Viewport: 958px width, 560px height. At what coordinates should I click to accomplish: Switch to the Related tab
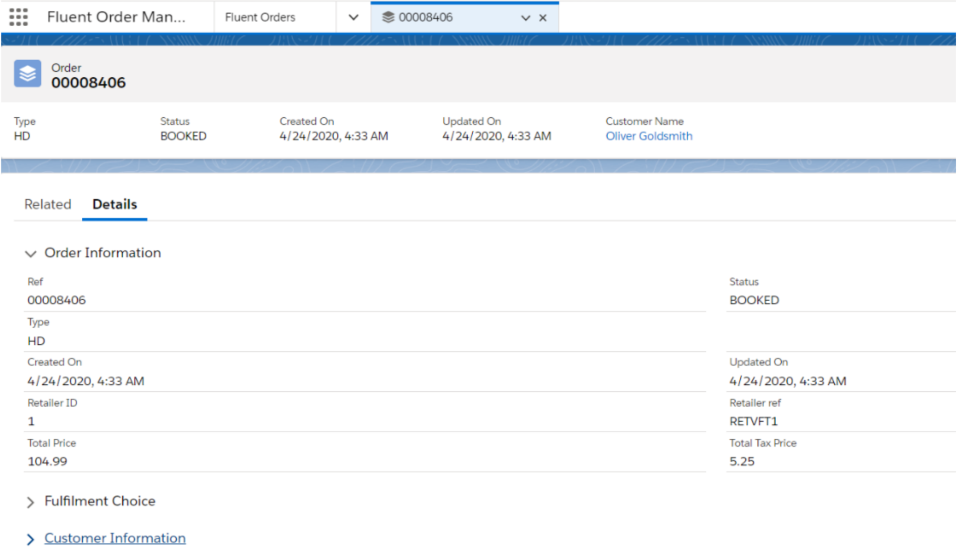(x=47, y=205)
